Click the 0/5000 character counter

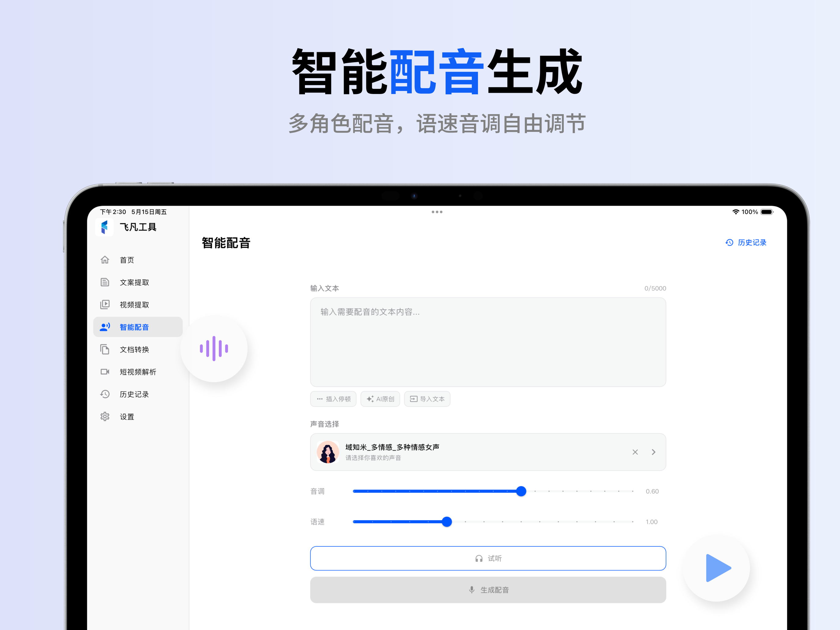pyautogui.click(x=655, y=288)
